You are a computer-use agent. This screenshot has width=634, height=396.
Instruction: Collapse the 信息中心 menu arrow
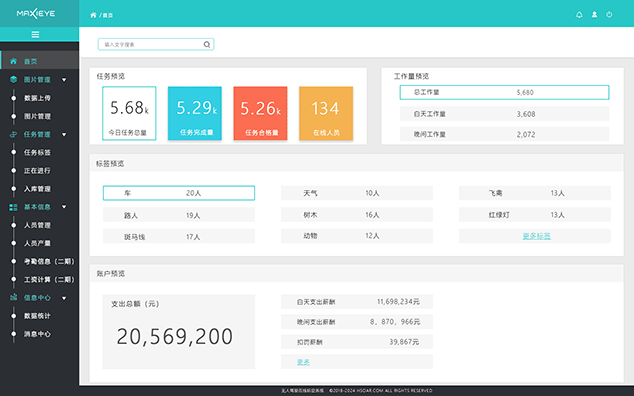(64, 298)
